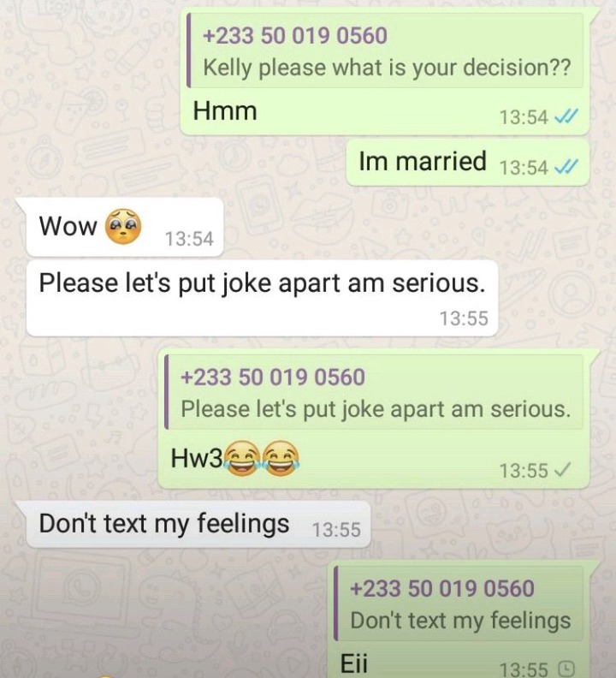Viewport: 616px width, 678px height.
Task: Tap the second laughing-crying emoji in 'Hw3' message
Action: coord(281,459)
